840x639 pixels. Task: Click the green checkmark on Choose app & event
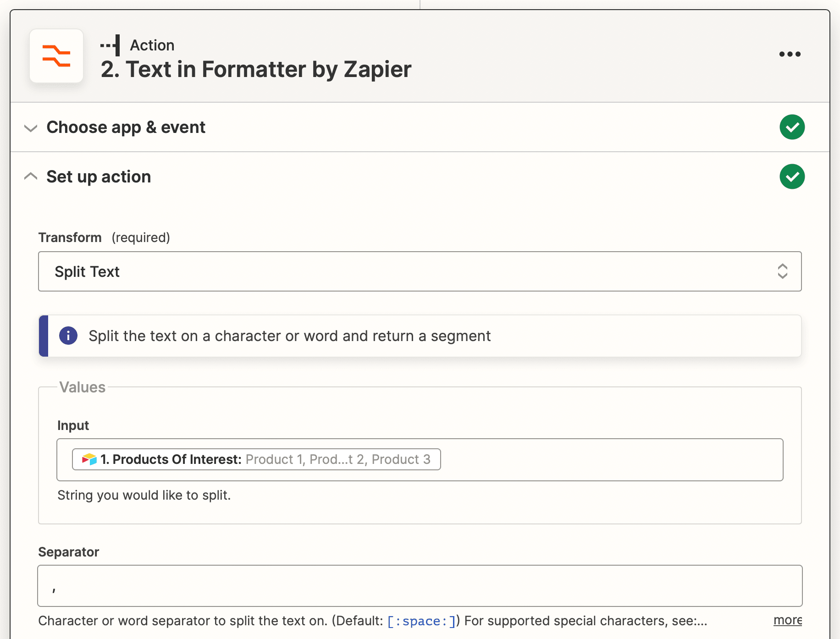(x=792, y=127)
